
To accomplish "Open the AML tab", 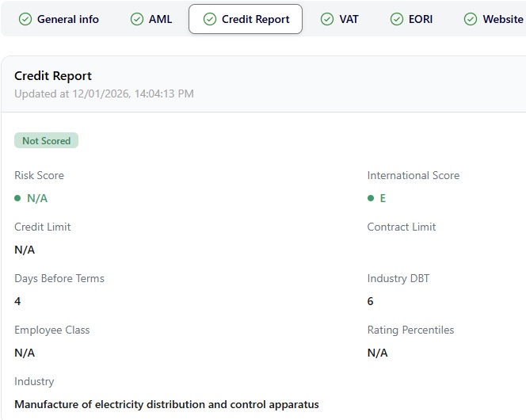I will (160, 19).
